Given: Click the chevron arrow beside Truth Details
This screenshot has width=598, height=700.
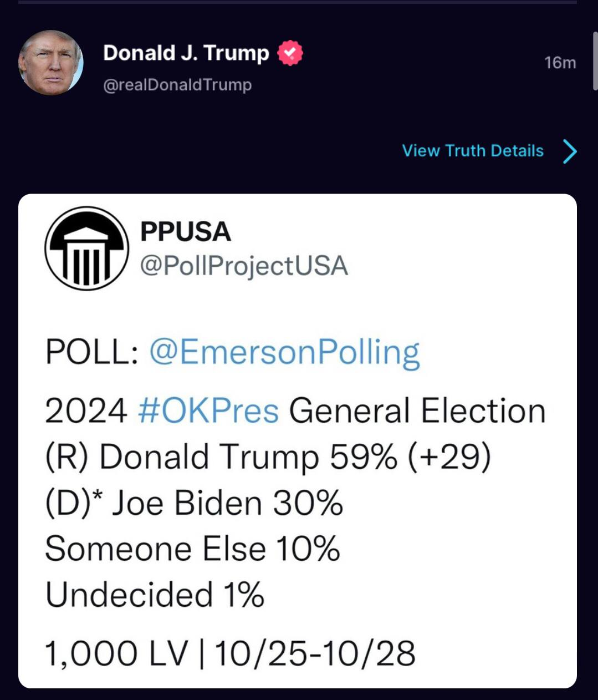Looking at the screenshot, I should pyautogui.click(x=570, y=151).
